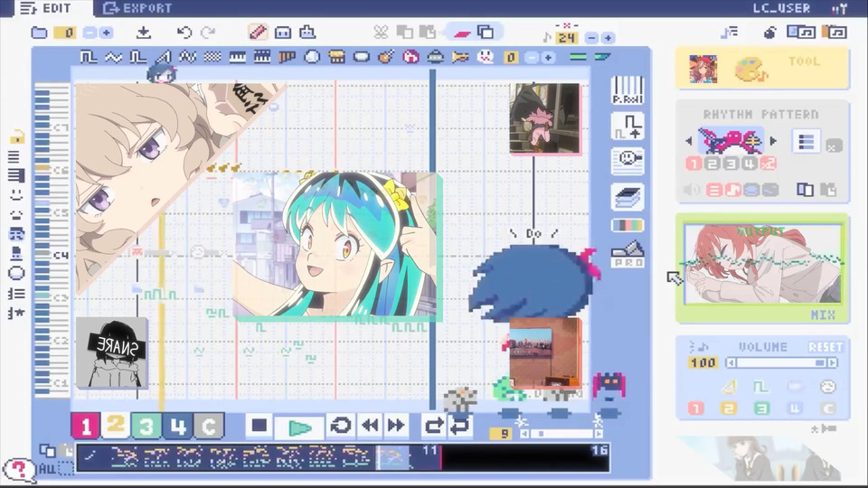
Task: Toggle rhythm pattern slot 4
Action: 750,164
